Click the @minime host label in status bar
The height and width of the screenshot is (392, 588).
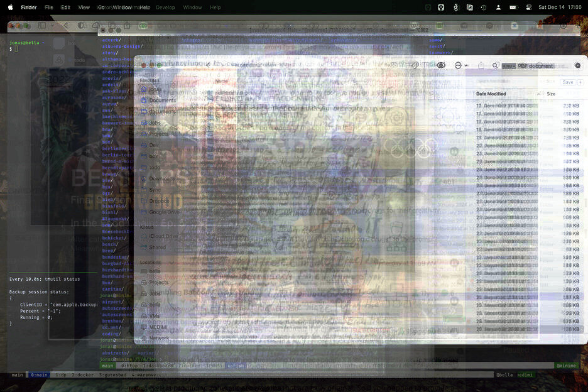pos(566,366)
